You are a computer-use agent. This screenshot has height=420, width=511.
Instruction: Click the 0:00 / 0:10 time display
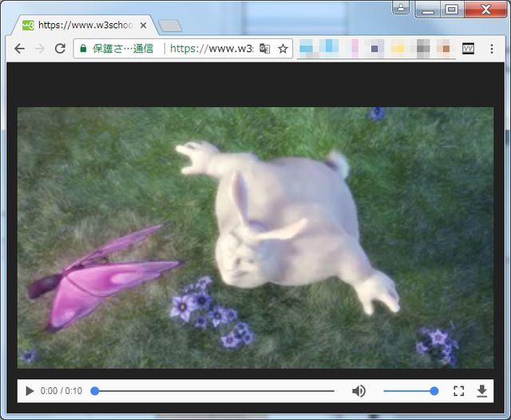pos(61,390)
